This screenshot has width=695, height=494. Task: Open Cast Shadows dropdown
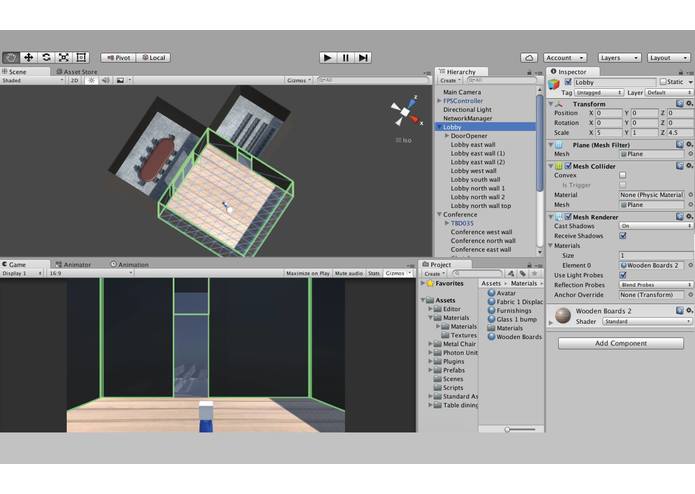click(x=656, y=226)
